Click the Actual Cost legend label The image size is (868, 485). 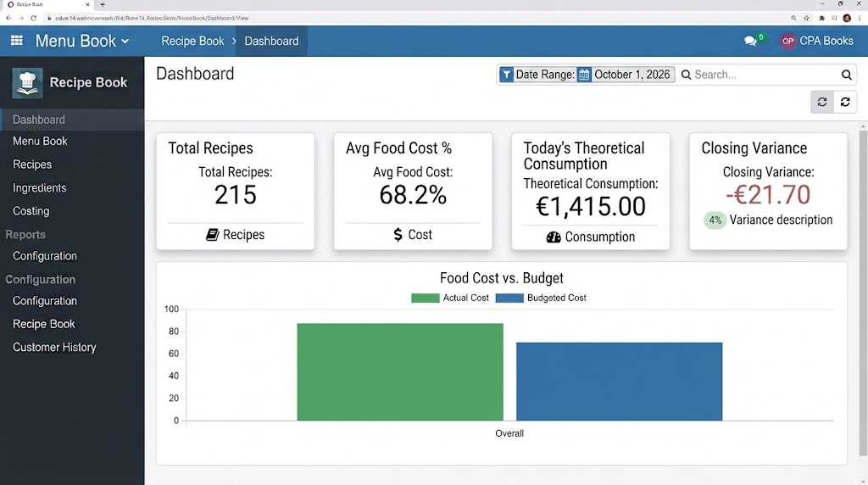465,298
